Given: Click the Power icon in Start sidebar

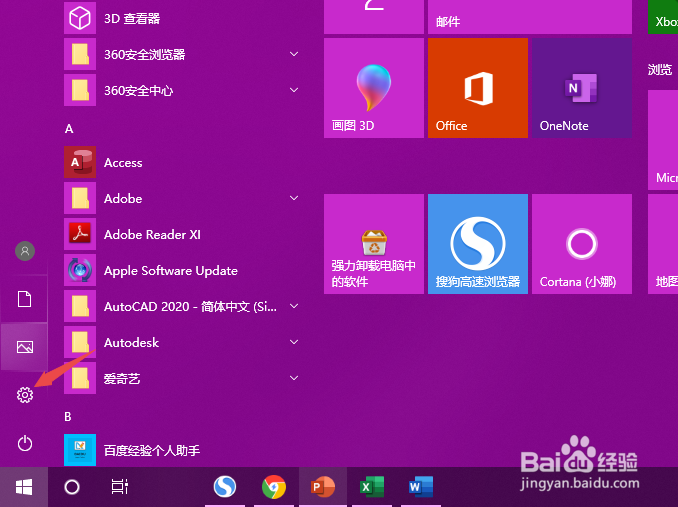Looking at the screenshot, I should pyautogui.click(x=25, y=443).
